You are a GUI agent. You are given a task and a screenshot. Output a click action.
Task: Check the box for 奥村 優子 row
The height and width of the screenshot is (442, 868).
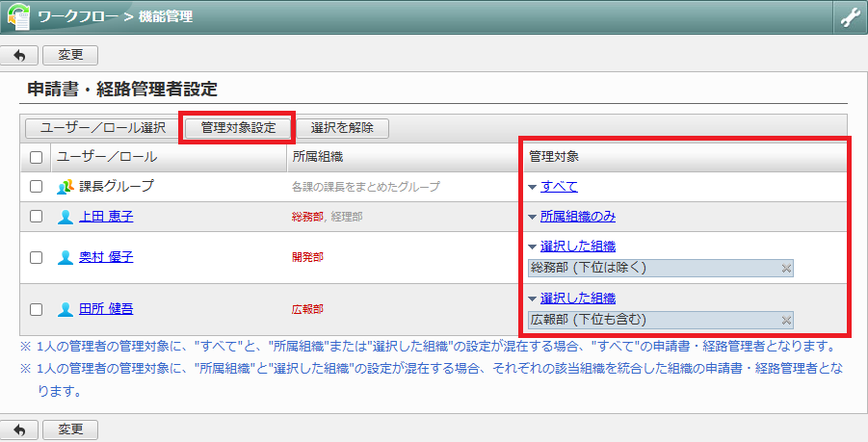[36, 257]
